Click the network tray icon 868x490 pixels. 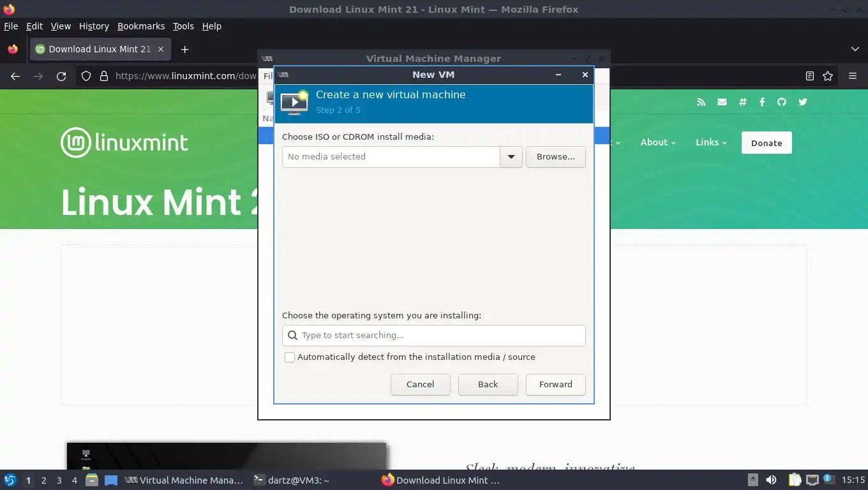pyautogui.click(x=812, y=480)
